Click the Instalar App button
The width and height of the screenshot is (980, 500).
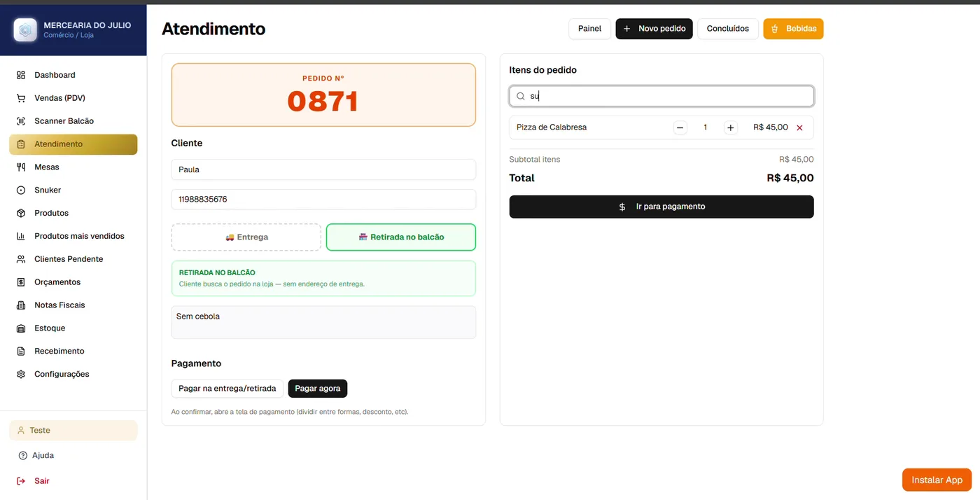pyautogui.click(x=937, y=480)
